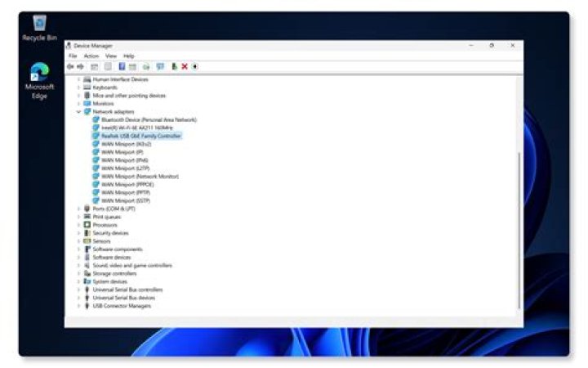Open the File menu
588x368 pixels.
click(x=73, y=56)
